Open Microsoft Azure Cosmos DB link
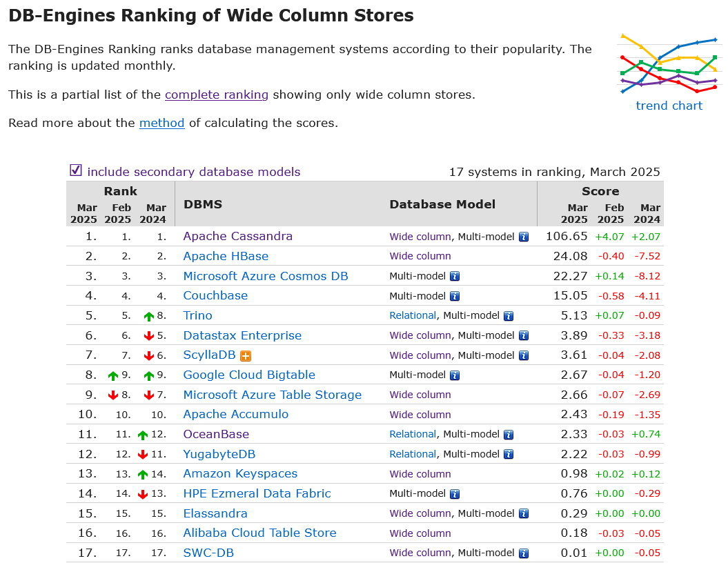This screenshot has height=572, width=728. click(x=266, y=276)
